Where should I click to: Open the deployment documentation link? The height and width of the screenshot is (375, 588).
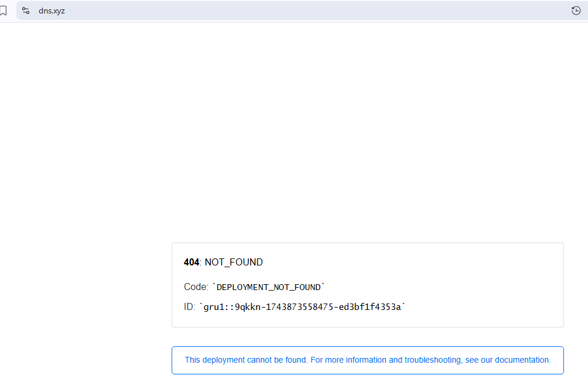(x=368, y=360)
